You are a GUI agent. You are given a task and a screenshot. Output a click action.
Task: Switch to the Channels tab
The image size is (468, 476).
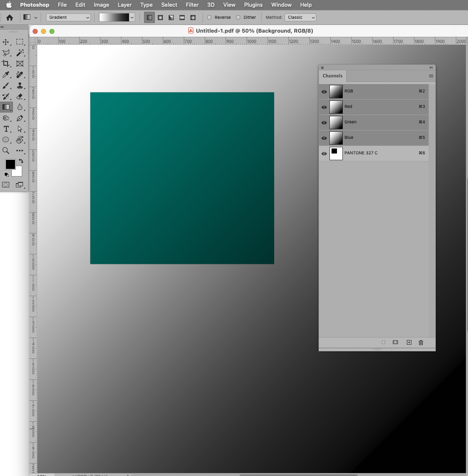[332, 76]
